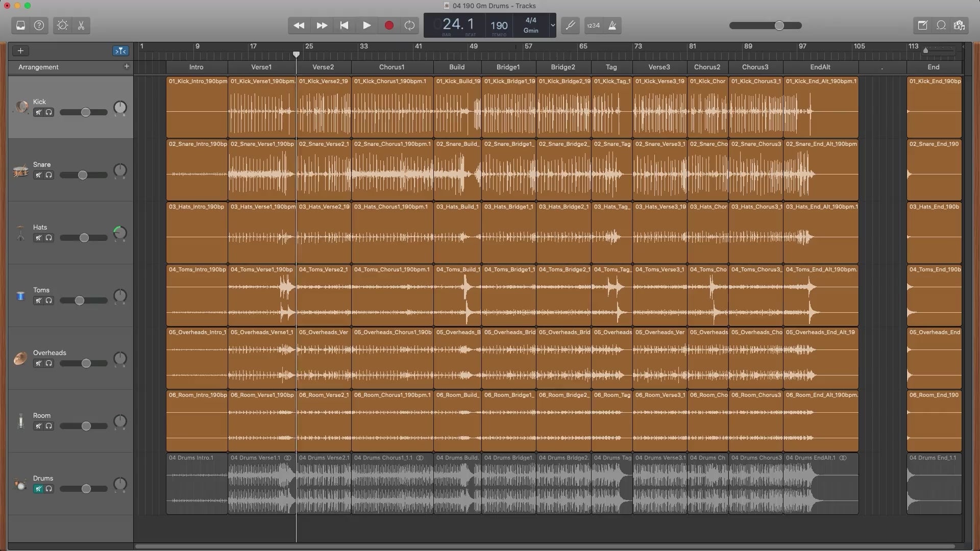Screen dimensions: 980x551
Task: Unmute the Drums track
Action: tap(38, 489)
